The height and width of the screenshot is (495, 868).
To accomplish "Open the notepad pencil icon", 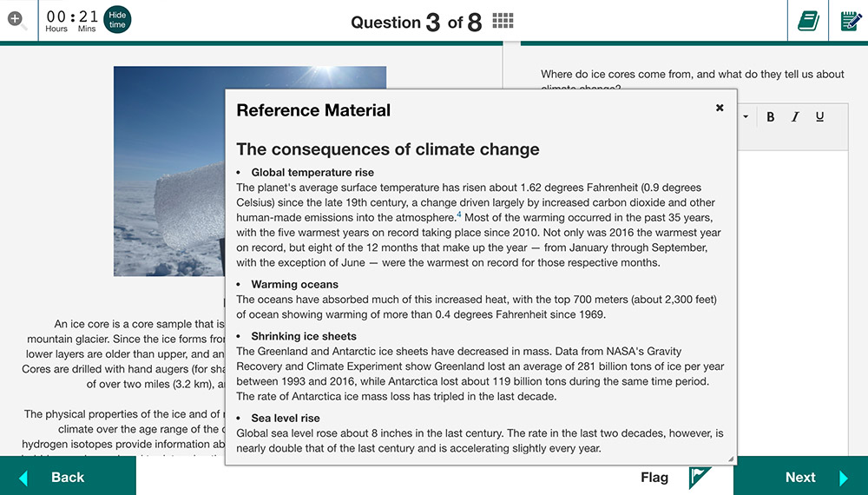I will (850, 21).
